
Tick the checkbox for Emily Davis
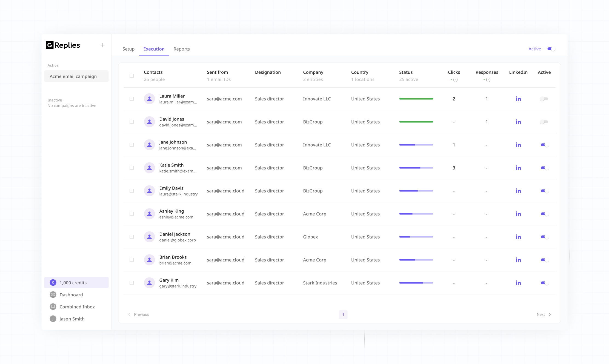(131, 191)
